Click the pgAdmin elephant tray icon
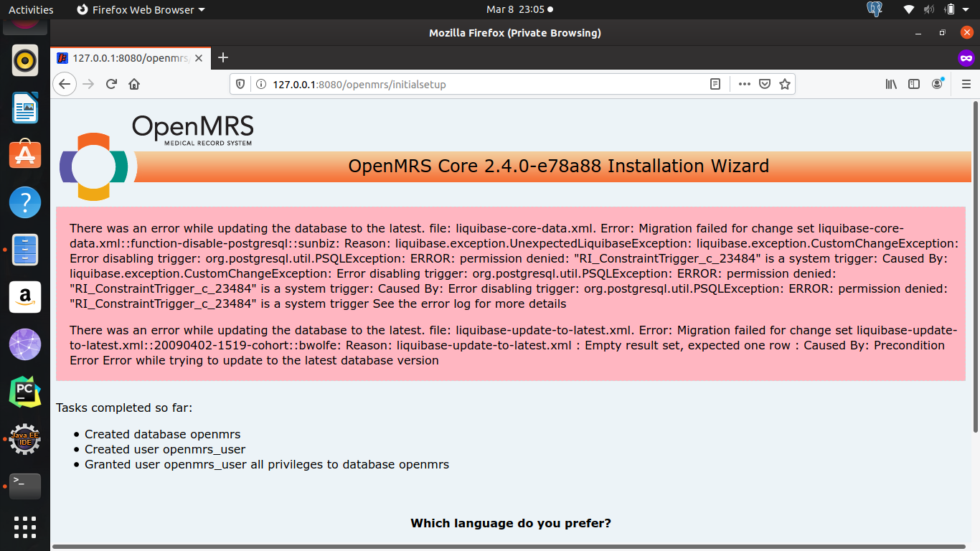980x551 pixels. (874, 9)
